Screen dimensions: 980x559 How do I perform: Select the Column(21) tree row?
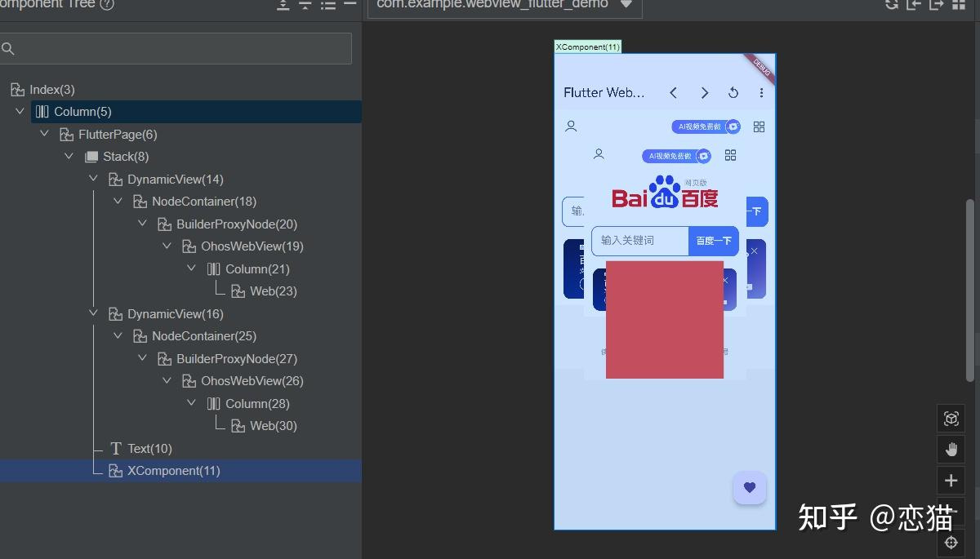[x=180, y=269]
